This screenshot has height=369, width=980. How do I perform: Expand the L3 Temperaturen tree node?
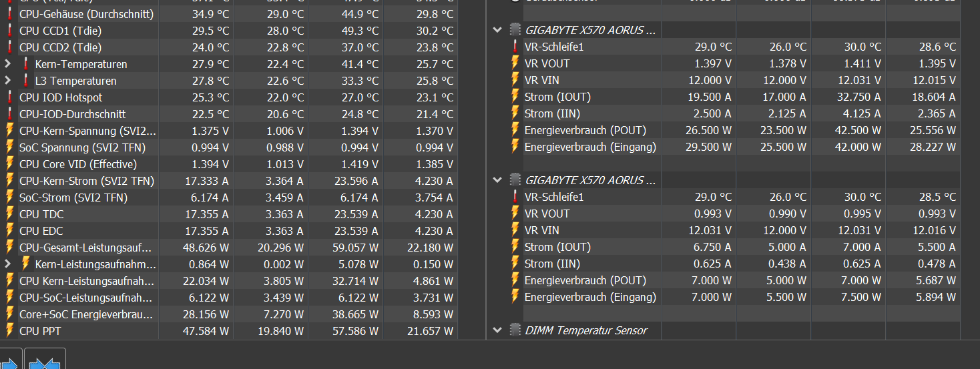7,81
